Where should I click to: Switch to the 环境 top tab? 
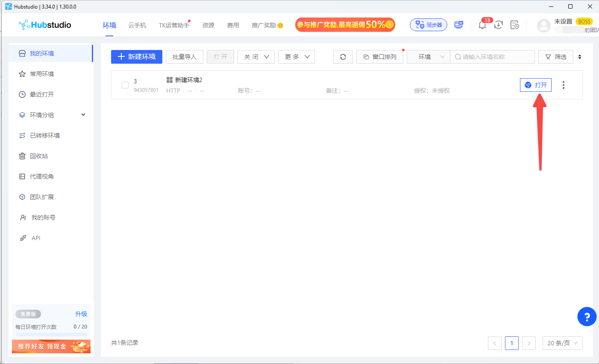pyautogui.click(x=109, y=25)
